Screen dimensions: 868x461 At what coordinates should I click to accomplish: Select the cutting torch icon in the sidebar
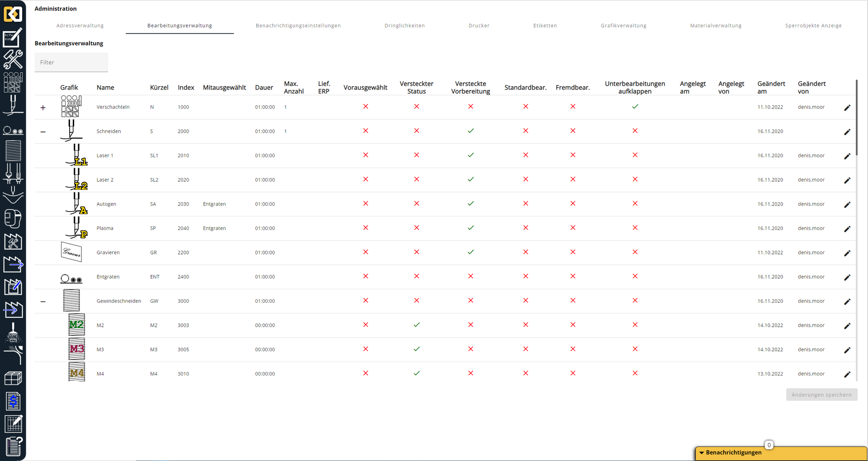coord(13,104)
